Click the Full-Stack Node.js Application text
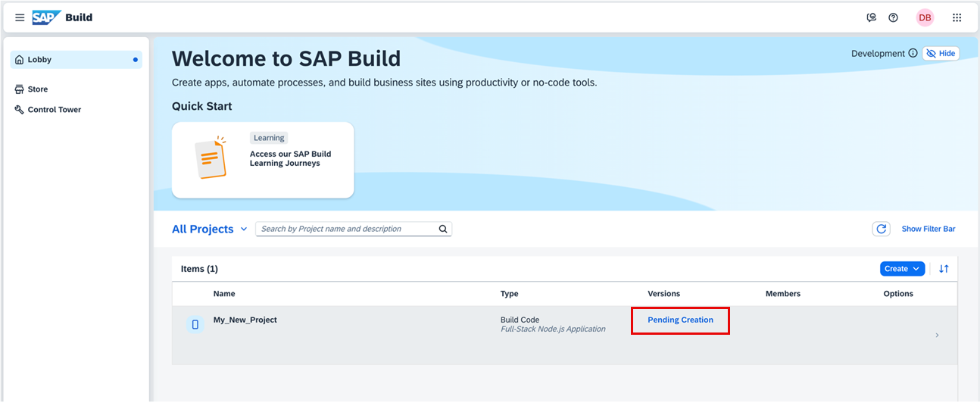The width and height of the screenshot is (980, 409). click(553, 329)
